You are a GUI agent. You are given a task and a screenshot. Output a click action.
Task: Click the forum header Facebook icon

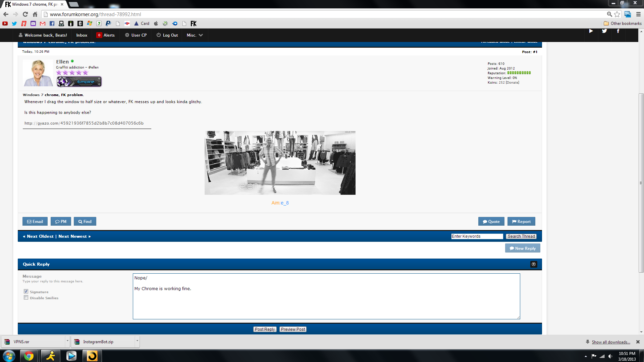(x=618, y=31)
